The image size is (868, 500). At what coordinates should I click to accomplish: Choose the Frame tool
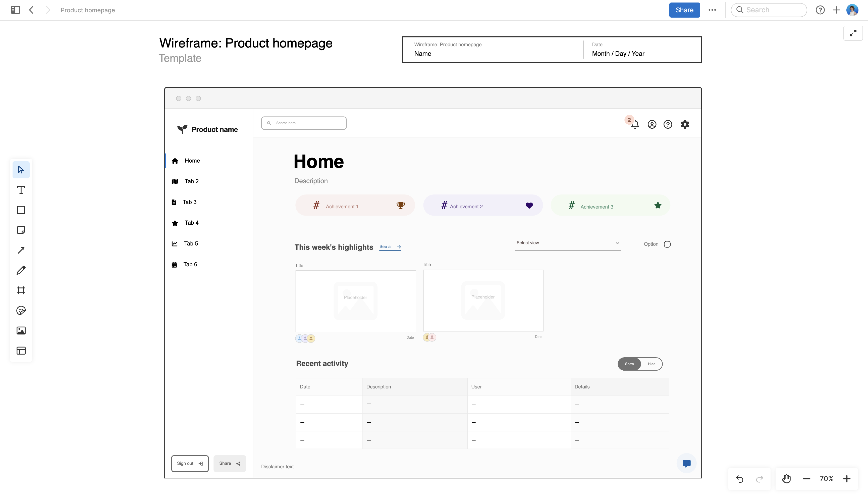tap(21, 290)
